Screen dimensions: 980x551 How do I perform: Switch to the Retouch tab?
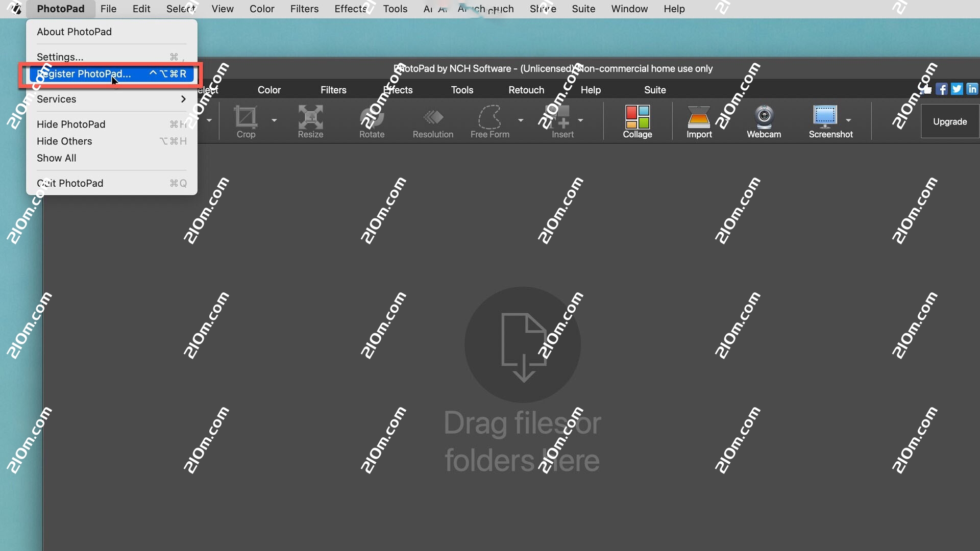(526, 90)
